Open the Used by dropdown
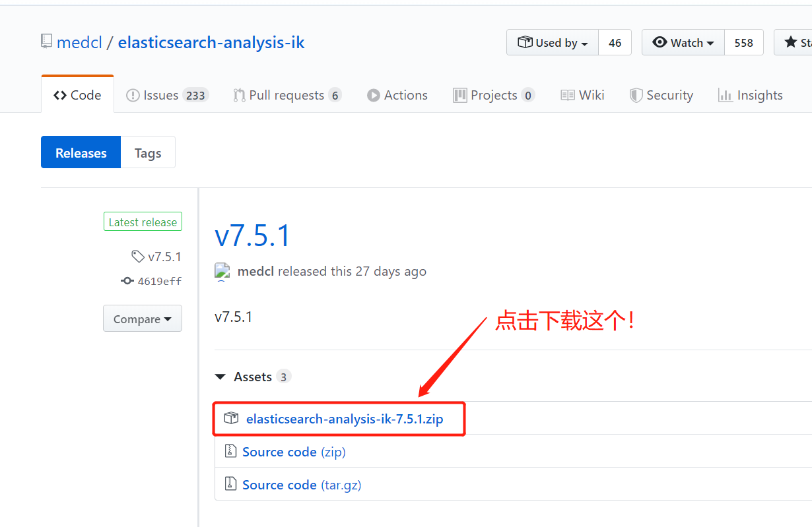 click(x=553, y=42)
